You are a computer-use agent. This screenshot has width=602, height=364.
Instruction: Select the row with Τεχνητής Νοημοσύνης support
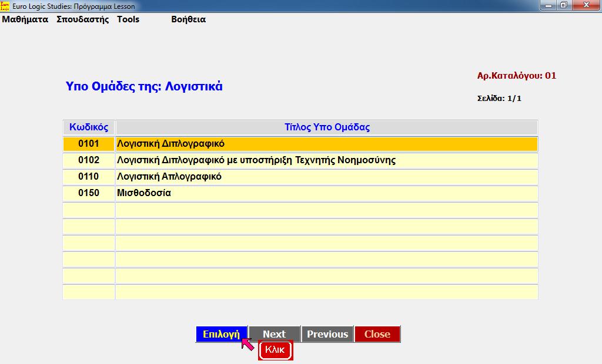click(235, 160)
